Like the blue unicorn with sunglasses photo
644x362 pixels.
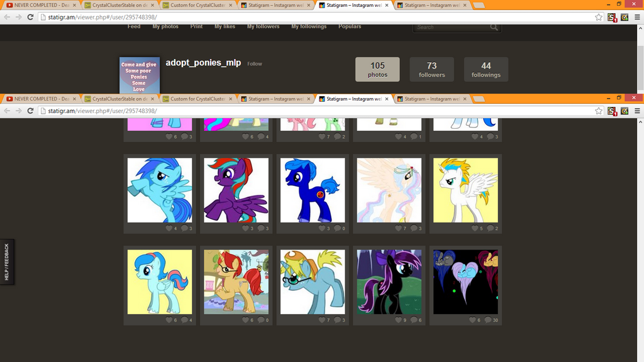322,320
